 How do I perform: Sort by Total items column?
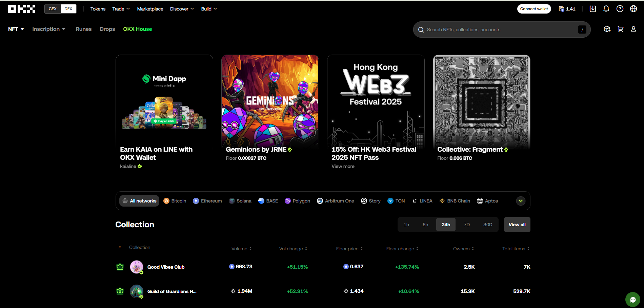click(x=516, y=249)
